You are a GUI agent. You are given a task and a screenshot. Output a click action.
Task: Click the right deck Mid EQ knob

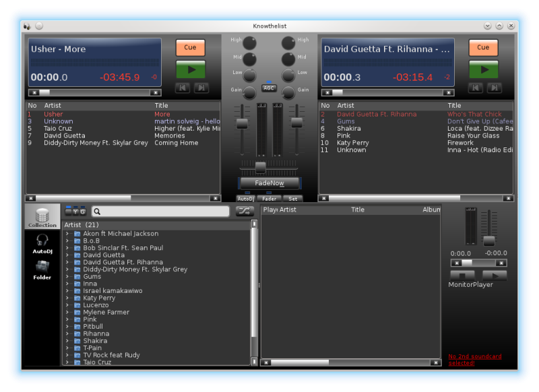(288, 59)
